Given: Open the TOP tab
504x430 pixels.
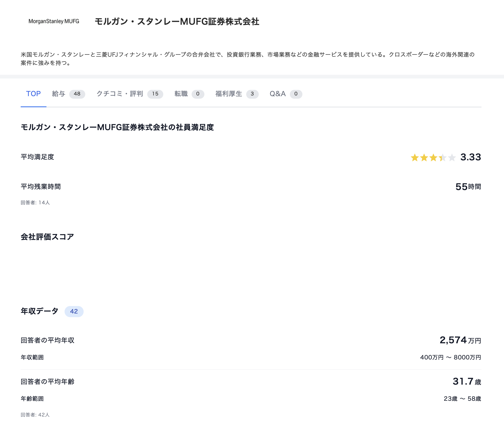Looking at the screenshot, I should [33, 94].
